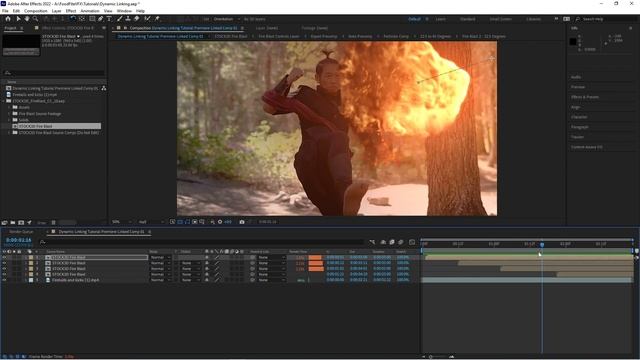Hide layer 2 STOCK3D Fire Blast eye
This screenshot has height=360, width=640.
(4, 263)
